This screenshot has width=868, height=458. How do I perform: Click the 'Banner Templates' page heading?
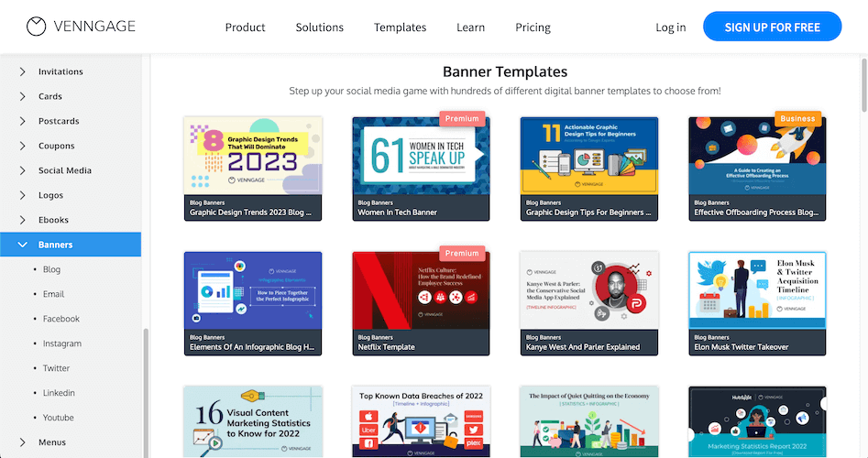pos(505,71)
